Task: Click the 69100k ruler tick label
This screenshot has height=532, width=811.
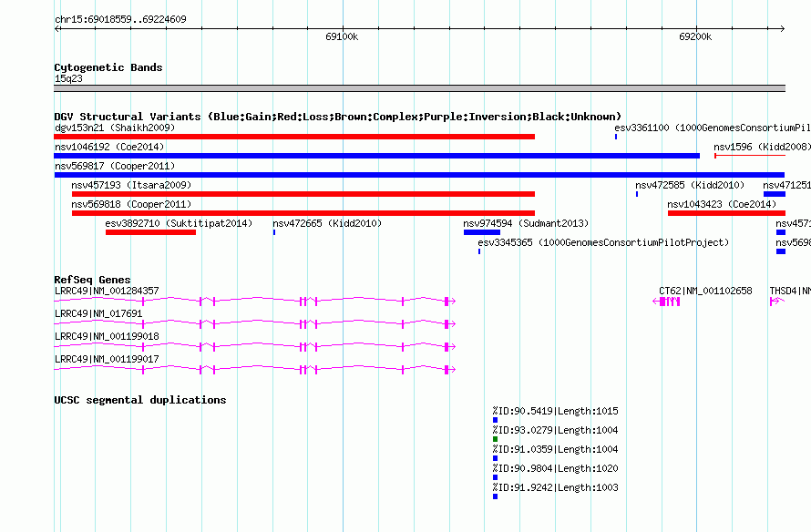Action: [342, 36]
